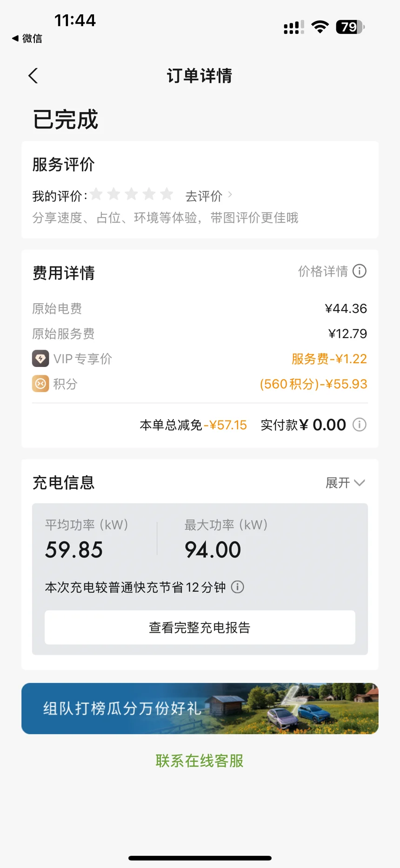Tap 价格详情 label
The image size is (400, 868).
[323, 271]
